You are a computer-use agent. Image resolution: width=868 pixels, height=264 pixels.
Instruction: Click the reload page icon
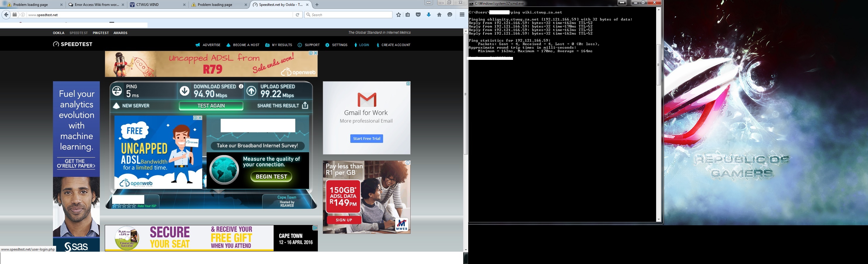(x=297, y=15)
